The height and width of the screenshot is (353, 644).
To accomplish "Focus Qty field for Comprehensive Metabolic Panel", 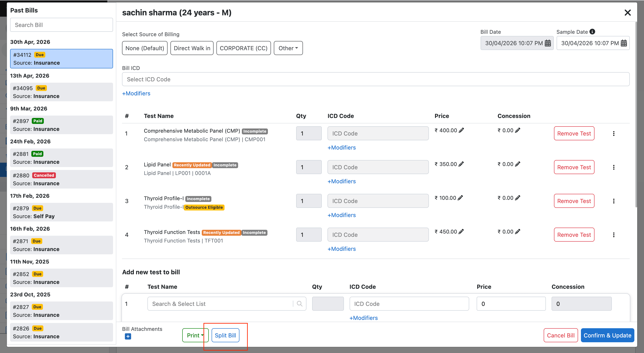I will pos(309,133).
